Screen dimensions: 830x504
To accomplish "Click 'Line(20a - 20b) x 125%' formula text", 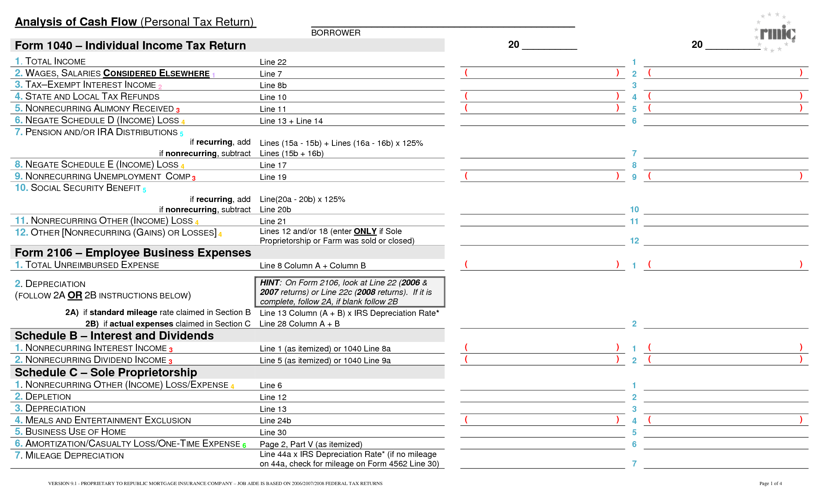I will point(302,199).
